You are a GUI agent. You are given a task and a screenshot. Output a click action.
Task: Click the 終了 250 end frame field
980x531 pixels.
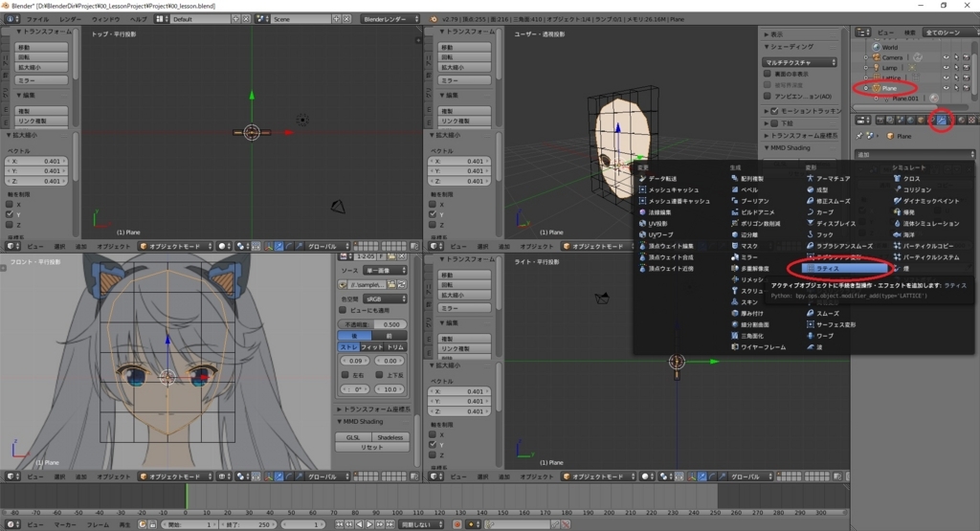[x=248, y=524]
